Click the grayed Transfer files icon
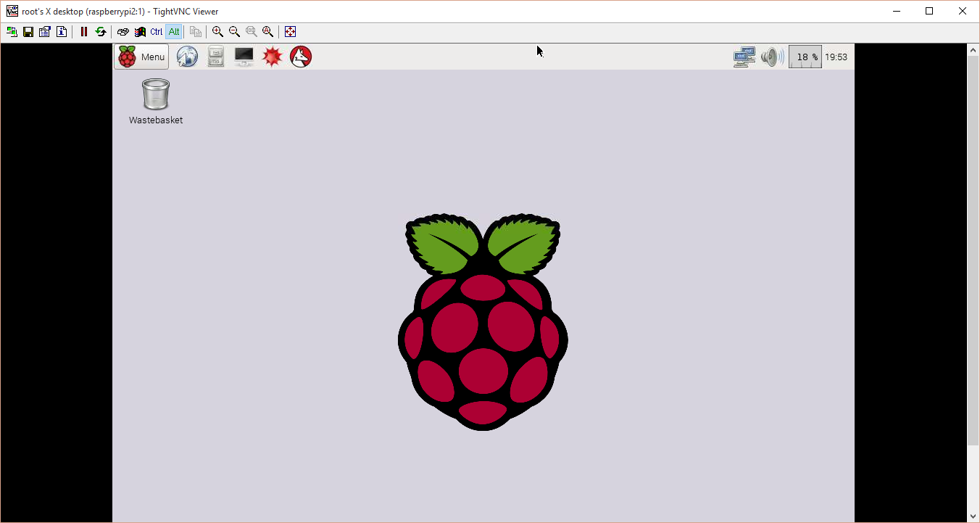The image size is (980, 523). [196, 32]
